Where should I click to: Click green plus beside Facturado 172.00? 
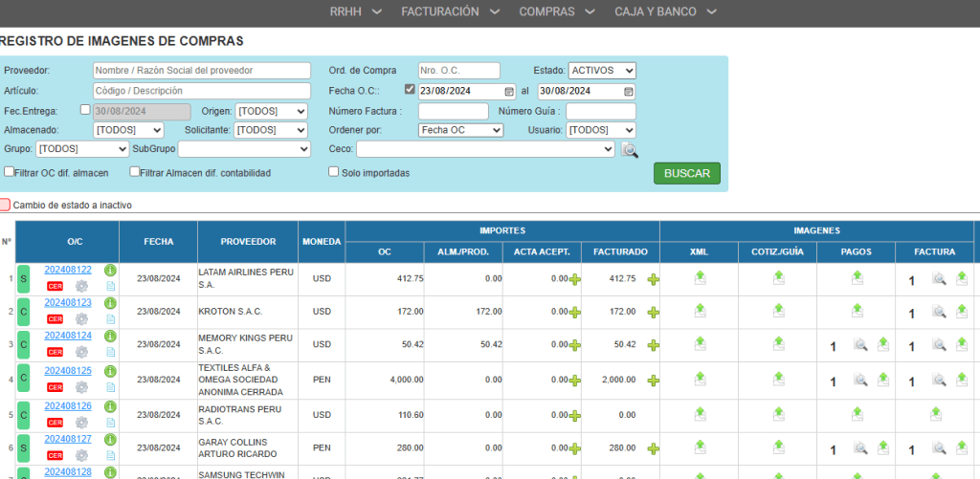(654, 313)
